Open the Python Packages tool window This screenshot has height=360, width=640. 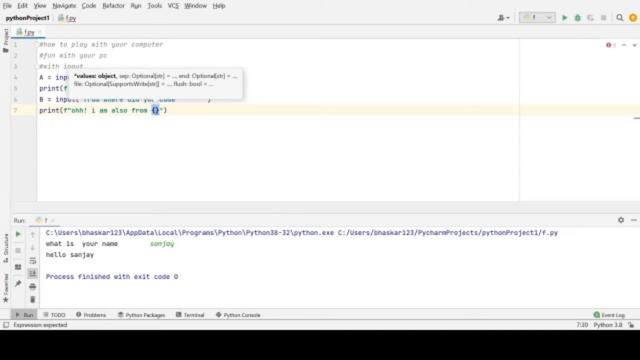point(141,315)
